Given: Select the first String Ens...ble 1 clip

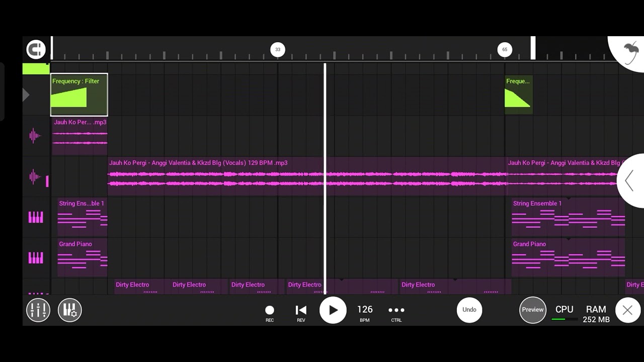Looking at the screenshot, I should (x=83, y=217).
